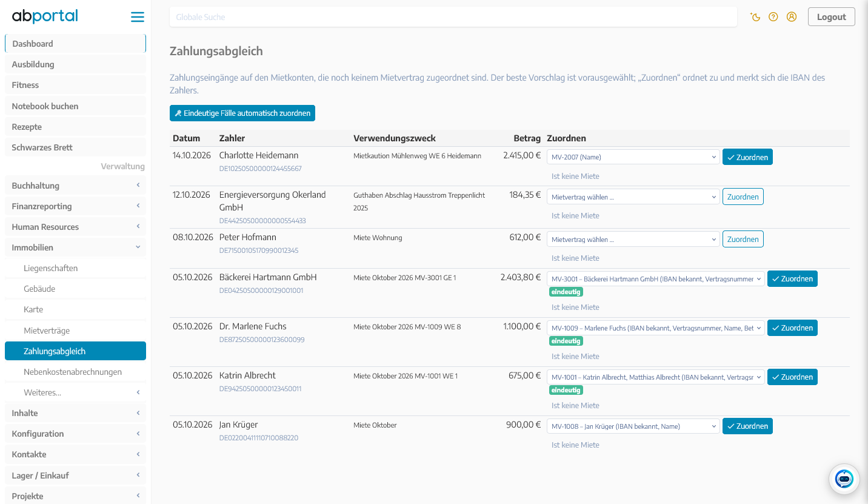Click the Logout button
Viewport: 868px width, 504px height.
pos(831,17)
